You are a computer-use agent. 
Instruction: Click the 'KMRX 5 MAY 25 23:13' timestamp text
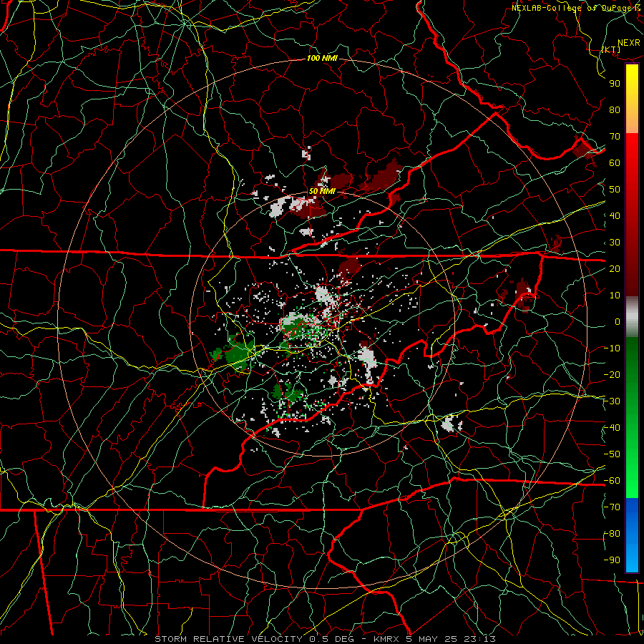(x=434, y=639)
